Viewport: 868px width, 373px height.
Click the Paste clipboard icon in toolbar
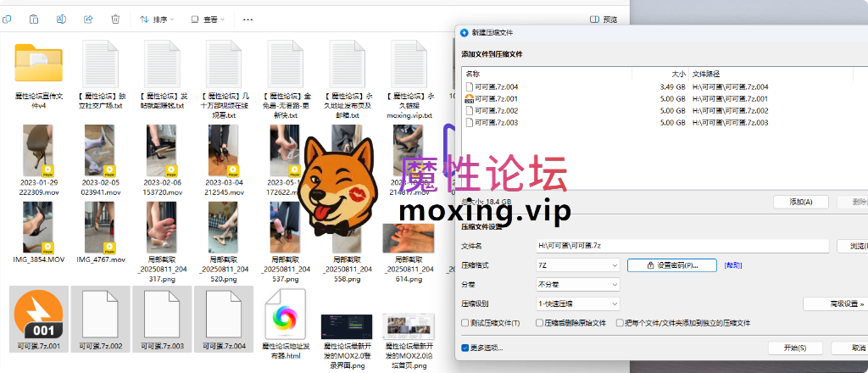click(x=33, y=19)
